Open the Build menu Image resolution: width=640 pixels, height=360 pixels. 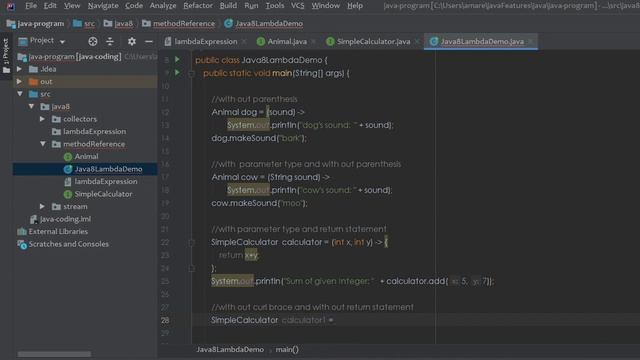point(228,6)
